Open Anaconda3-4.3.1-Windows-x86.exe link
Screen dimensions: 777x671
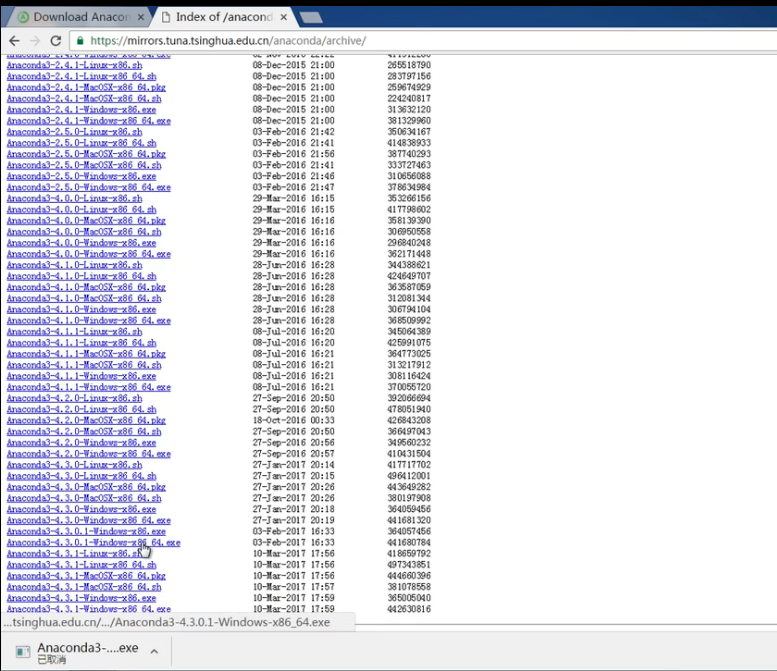[81, 598]
